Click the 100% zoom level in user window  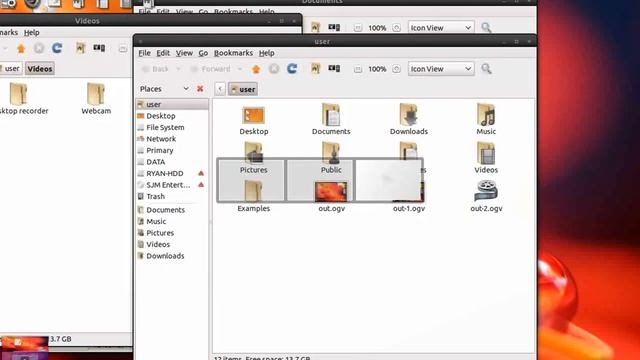377,69
